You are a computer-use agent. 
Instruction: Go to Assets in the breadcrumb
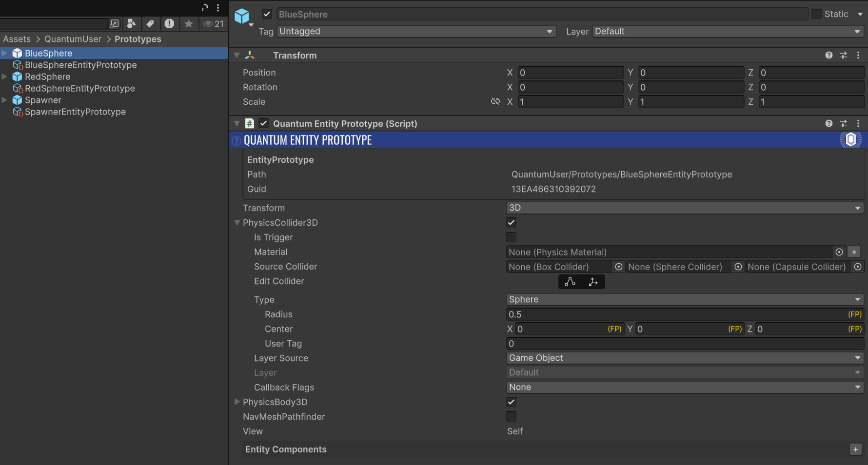pos(17,39)
